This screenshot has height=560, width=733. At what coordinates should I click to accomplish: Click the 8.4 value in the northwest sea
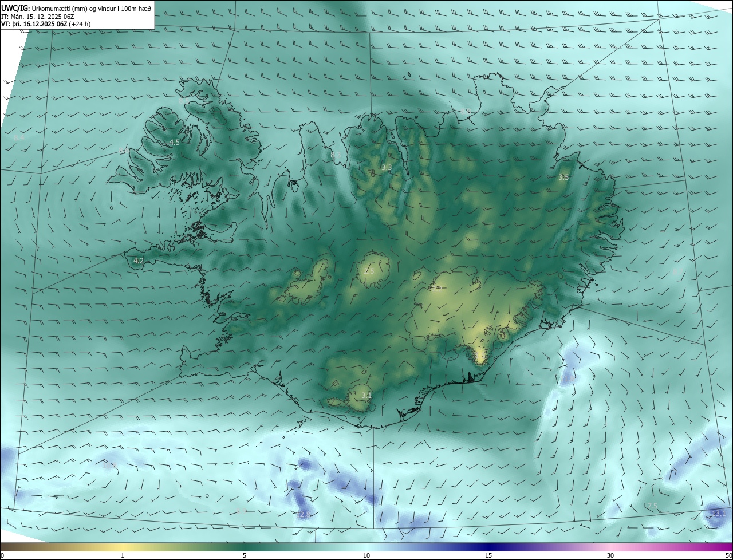(x=19, y=138)
